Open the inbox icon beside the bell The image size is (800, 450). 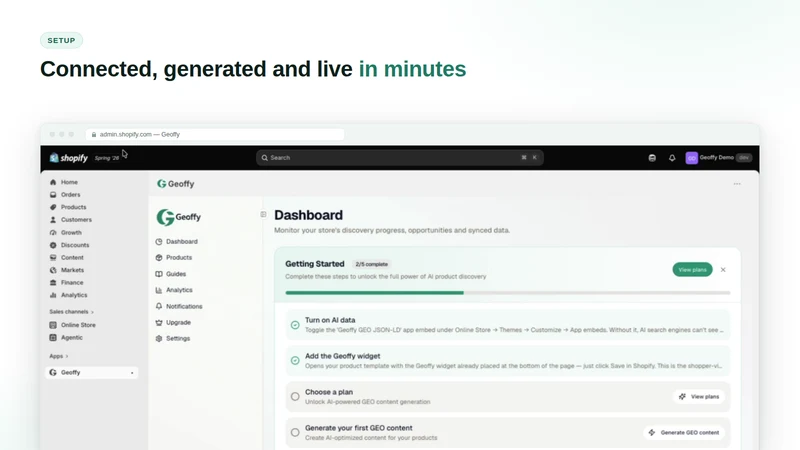point(652,158)
